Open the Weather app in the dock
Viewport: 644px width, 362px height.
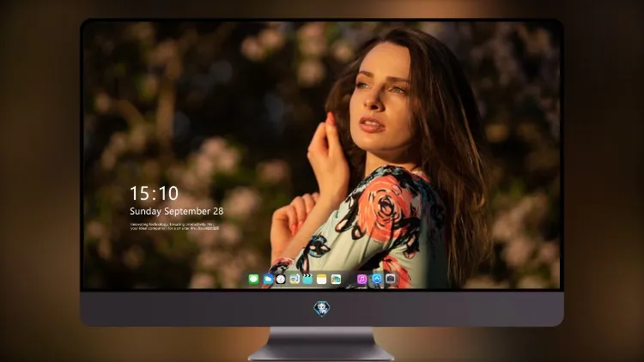268,279
